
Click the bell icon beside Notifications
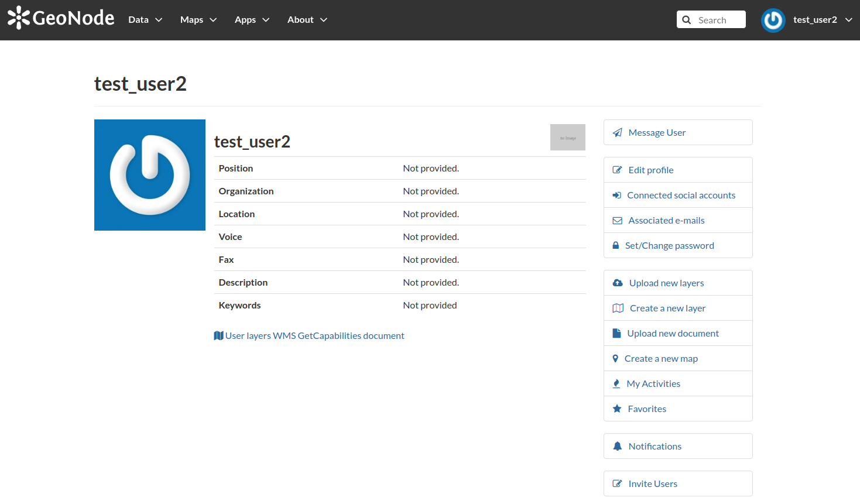point(617,447)
